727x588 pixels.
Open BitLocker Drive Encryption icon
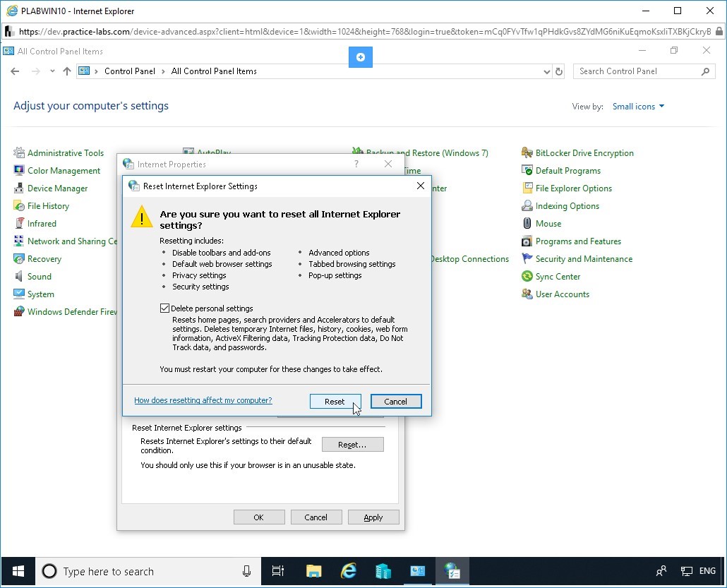527,152
